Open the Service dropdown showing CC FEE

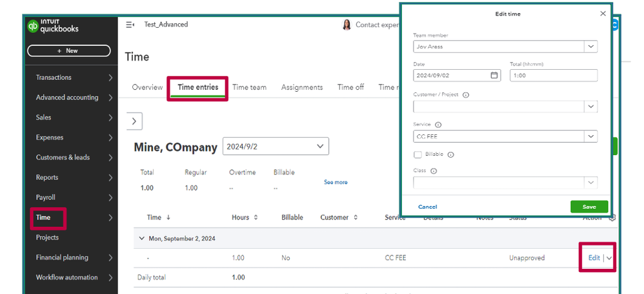(x=590, y=136)
